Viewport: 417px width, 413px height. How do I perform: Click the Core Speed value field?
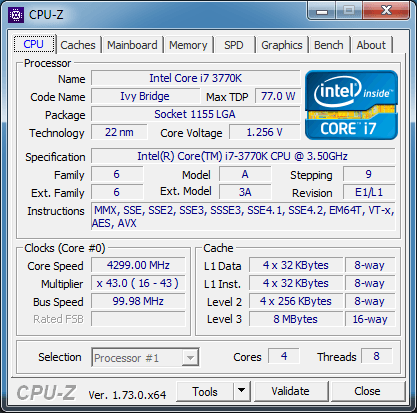[138, 265]
